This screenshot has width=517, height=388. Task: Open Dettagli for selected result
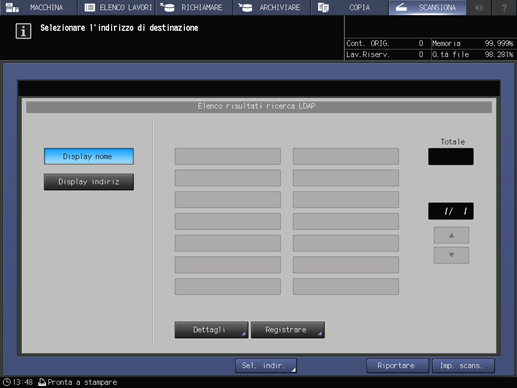pyautogui.click(x=211, y=330)
